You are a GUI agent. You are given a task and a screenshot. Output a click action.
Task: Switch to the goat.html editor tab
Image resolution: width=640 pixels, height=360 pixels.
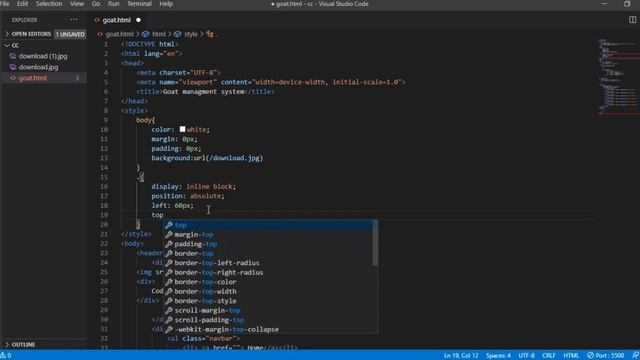click(117, 20)
